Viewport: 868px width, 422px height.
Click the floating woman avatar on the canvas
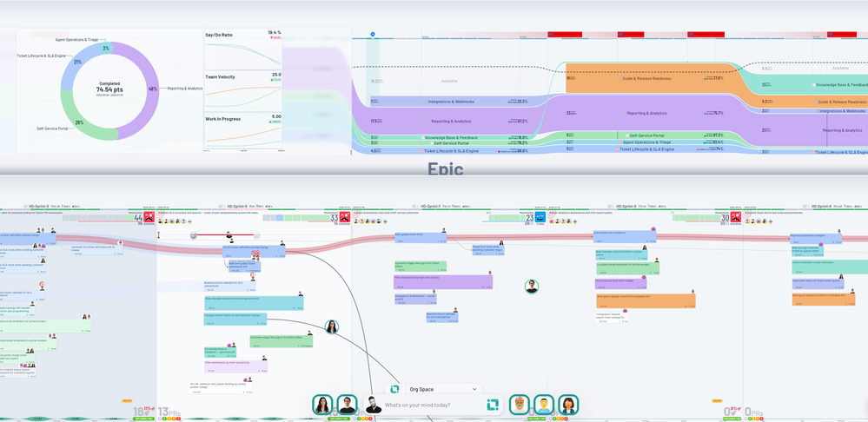coord(332,326)
